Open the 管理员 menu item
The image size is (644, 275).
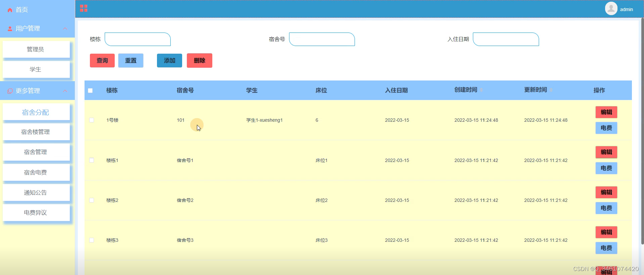36,49
